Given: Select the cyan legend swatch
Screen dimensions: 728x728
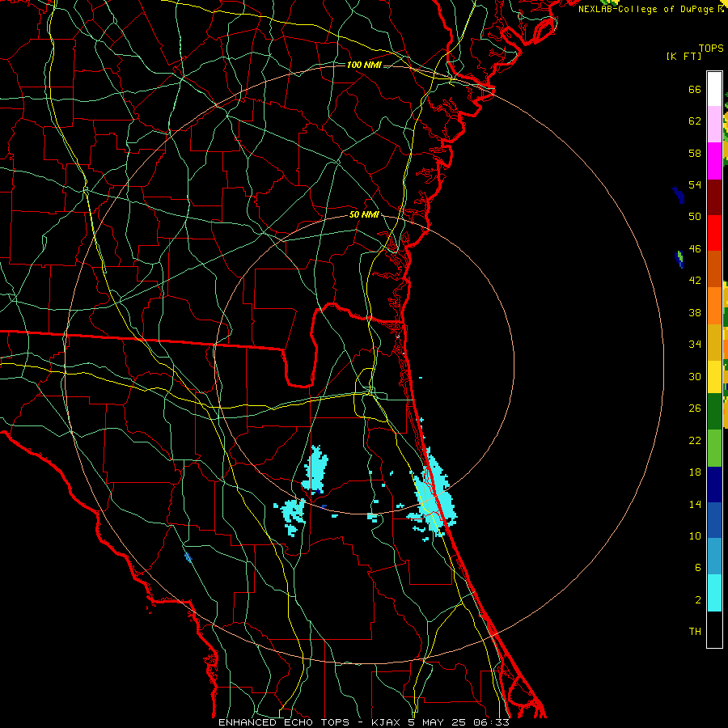Looking at the screenshot, I should pos(714,593).
